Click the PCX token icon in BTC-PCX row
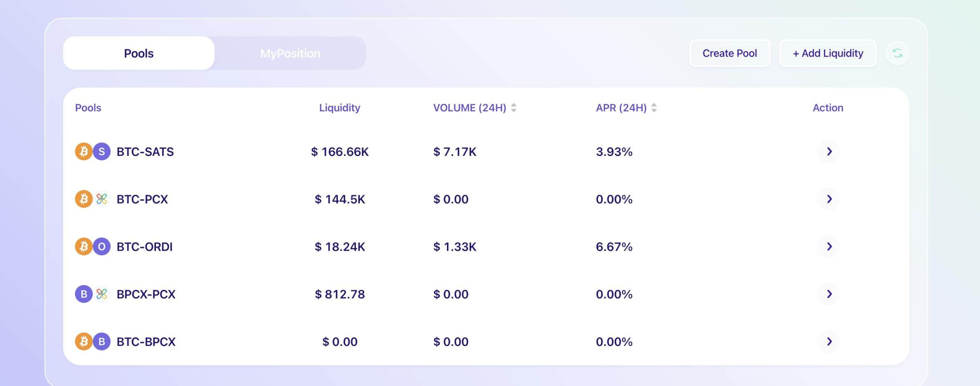The image size is (980, 386). (x=101, y=199)
